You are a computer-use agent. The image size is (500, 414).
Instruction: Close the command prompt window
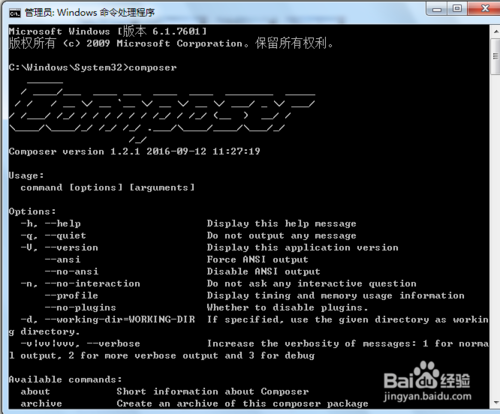[x=484, y=9]
